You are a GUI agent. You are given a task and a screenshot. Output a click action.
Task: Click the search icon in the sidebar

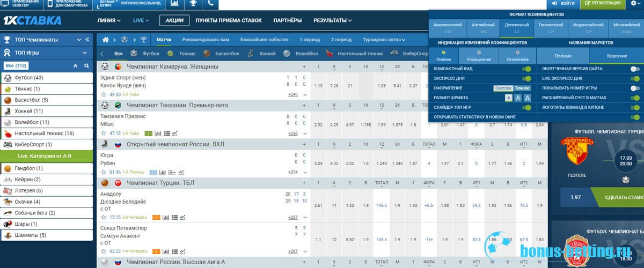tap(86, 65)
